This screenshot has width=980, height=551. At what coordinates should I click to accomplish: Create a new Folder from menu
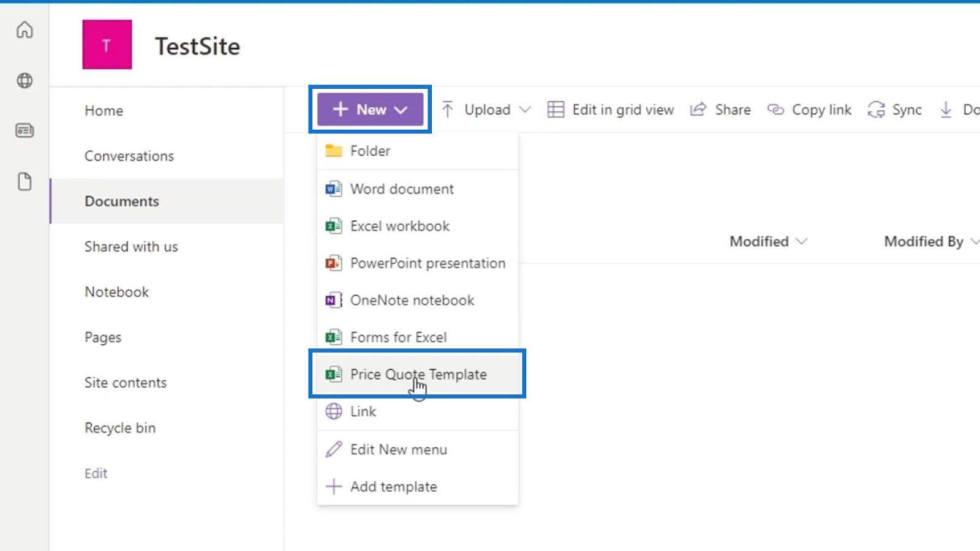click(370, 151)
